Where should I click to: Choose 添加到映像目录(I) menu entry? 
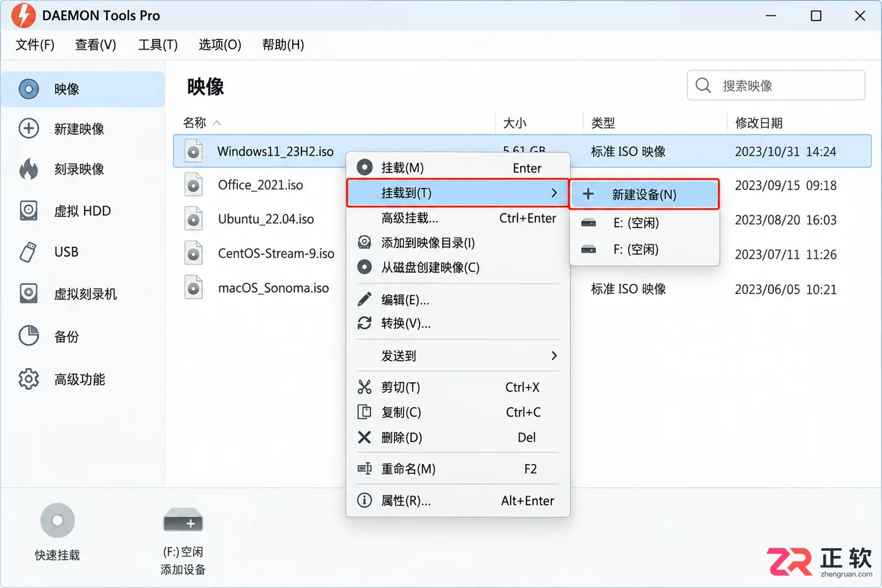click(458, 243)
